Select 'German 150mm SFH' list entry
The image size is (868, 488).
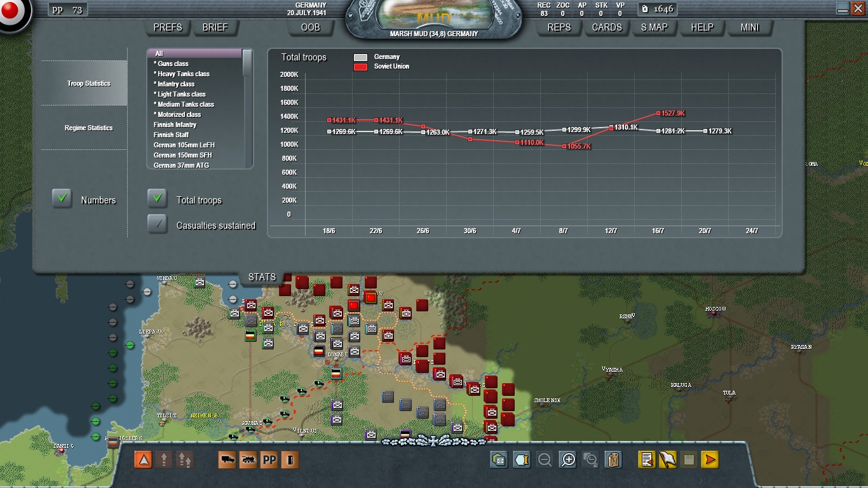(x=194, y=155)
